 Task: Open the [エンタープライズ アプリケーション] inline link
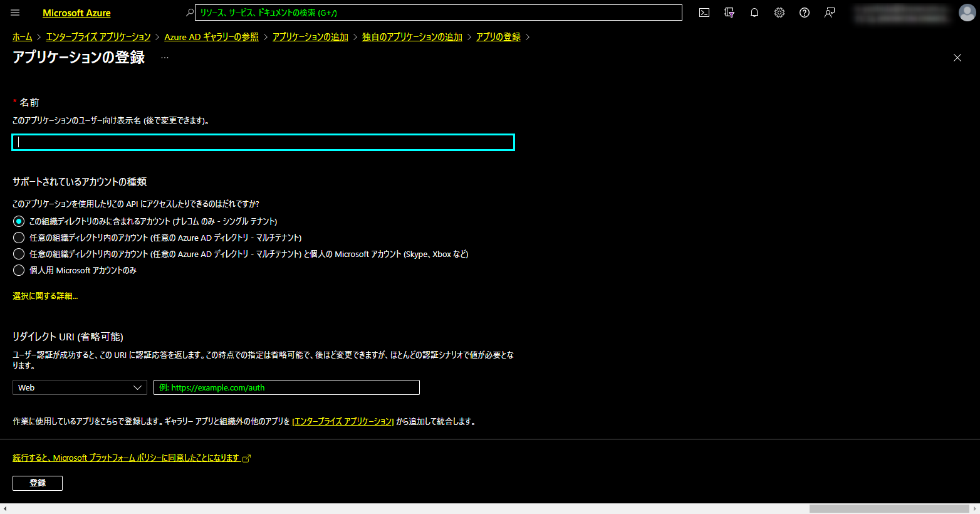pyautogui.click(x=343, y=421)
